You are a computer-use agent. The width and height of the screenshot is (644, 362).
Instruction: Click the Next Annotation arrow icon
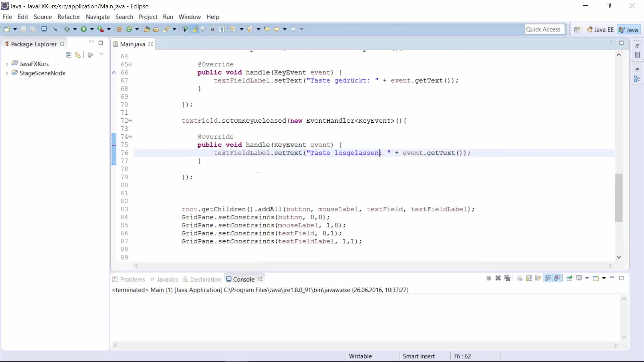(x=232, y=29)
